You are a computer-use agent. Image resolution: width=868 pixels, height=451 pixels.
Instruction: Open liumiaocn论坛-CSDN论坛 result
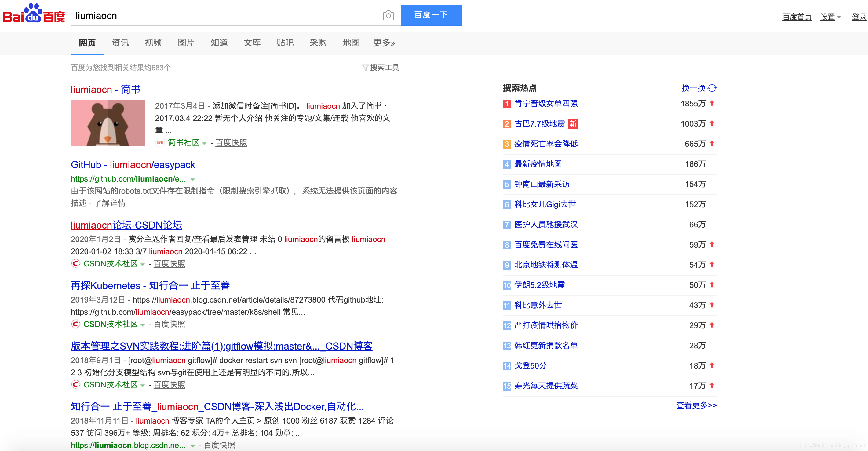click(126, 225)
